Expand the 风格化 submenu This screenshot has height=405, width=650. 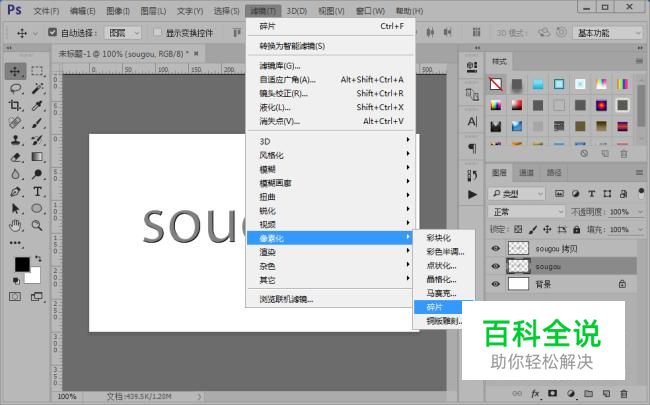coord(330,155)
